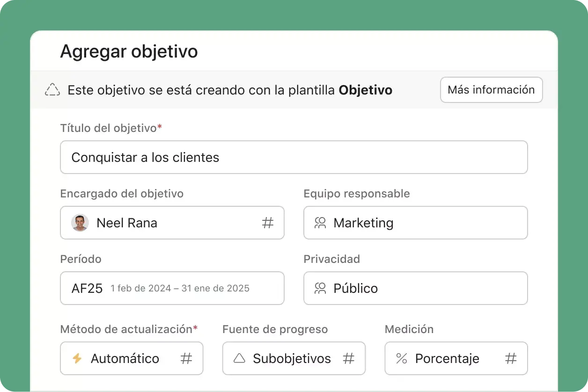Image resolution: width=588 pixels, height=392 pixels.
Task: Click the people icon next to Marketing
Action: (x=320, y=223)
